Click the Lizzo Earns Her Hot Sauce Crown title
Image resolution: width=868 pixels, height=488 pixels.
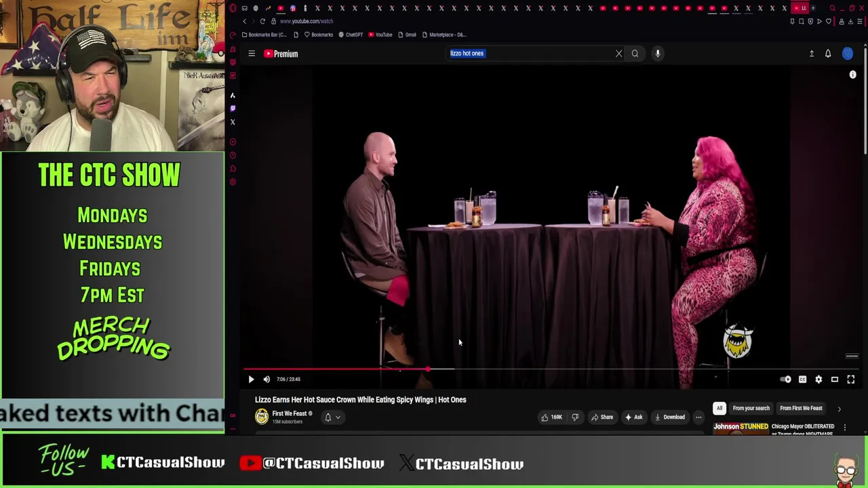tap(361, 400)
